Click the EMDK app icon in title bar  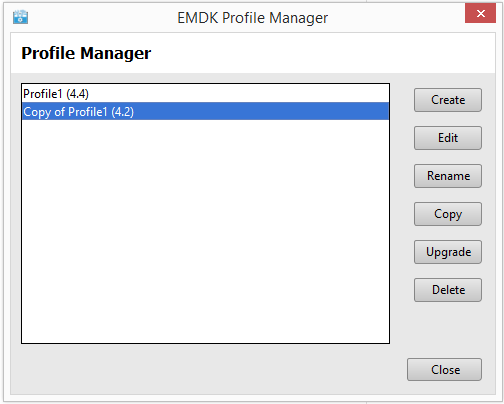point(20,17)
